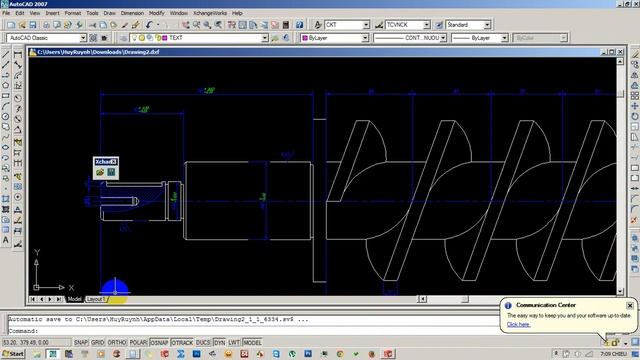Select the Multiline Text A tool
This screenshot has width=640, height=360.
[6, 240]
